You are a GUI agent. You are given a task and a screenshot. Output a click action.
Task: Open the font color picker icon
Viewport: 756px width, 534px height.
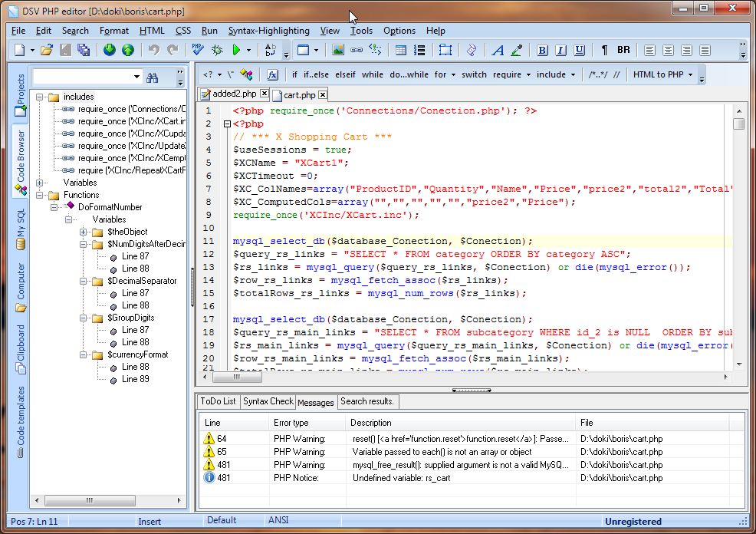coord(517,51)
